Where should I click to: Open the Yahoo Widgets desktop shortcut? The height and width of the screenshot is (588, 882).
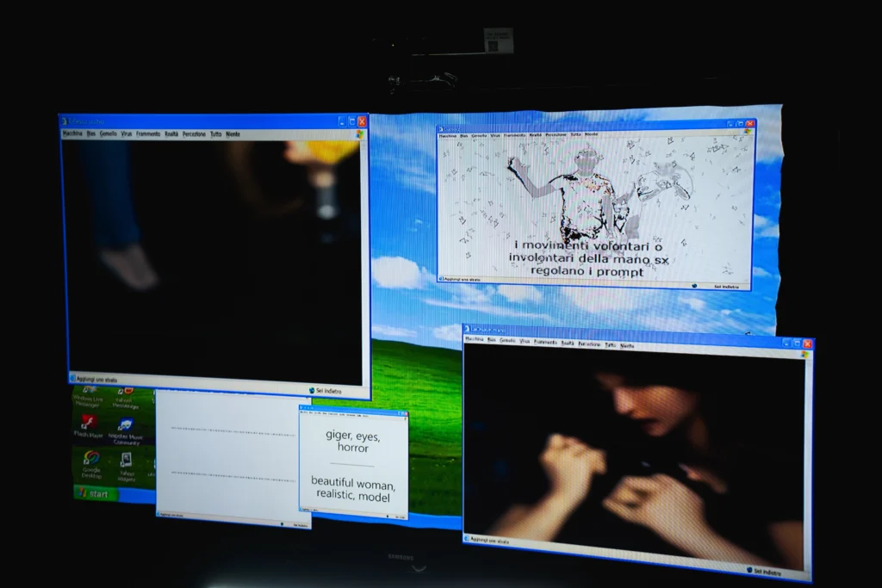point(127,467)
